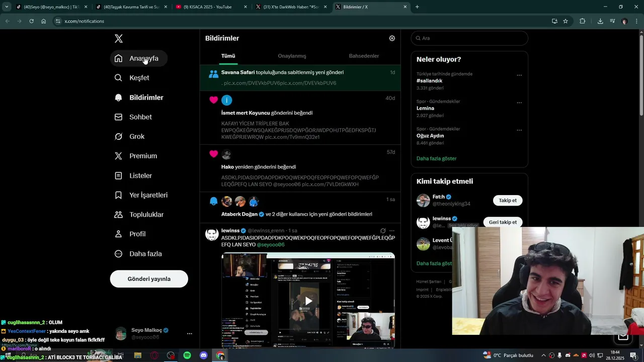Open lewinss avatar beside the post

click(x=212, y=234)
